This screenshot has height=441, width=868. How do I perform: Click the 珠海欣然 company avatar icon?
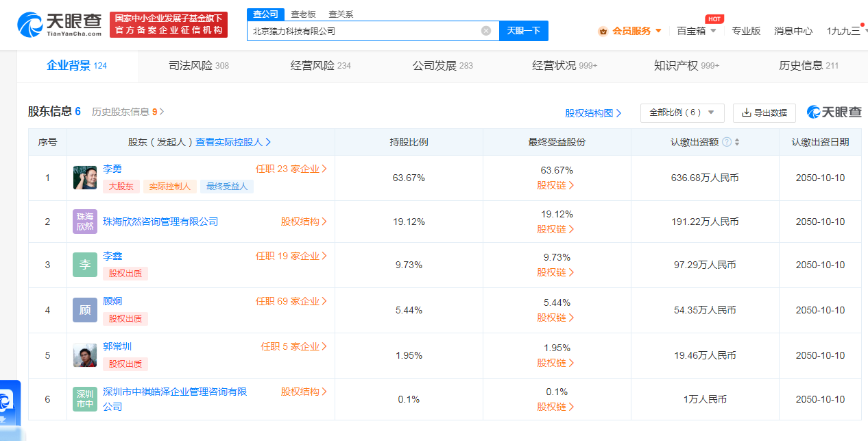(85, 222)
